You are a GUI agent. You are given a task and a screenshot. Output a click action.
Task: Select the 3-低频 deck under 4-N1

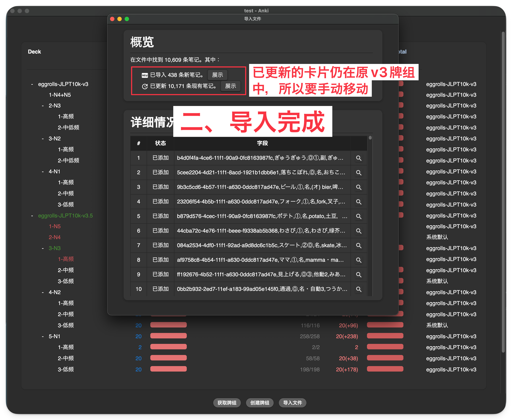(x=66, y=204)
